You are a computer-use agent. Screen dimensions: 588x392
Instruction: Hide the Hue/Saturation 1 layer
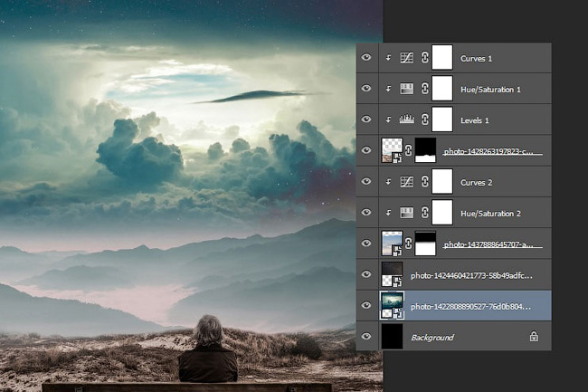(x=366, y=89)
